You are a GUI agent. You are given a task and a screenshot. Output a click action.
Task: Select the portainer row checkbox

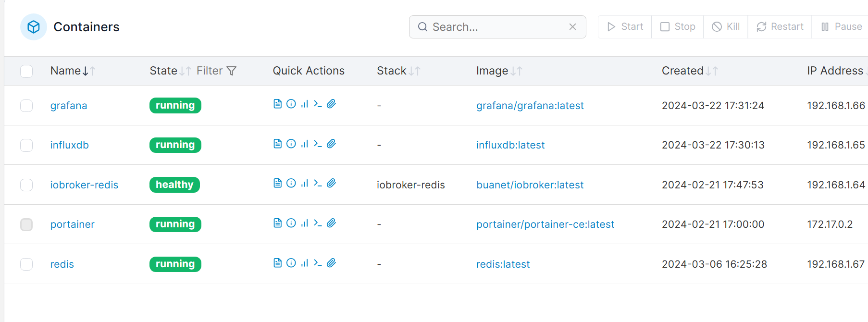click(x=26, y=224)
